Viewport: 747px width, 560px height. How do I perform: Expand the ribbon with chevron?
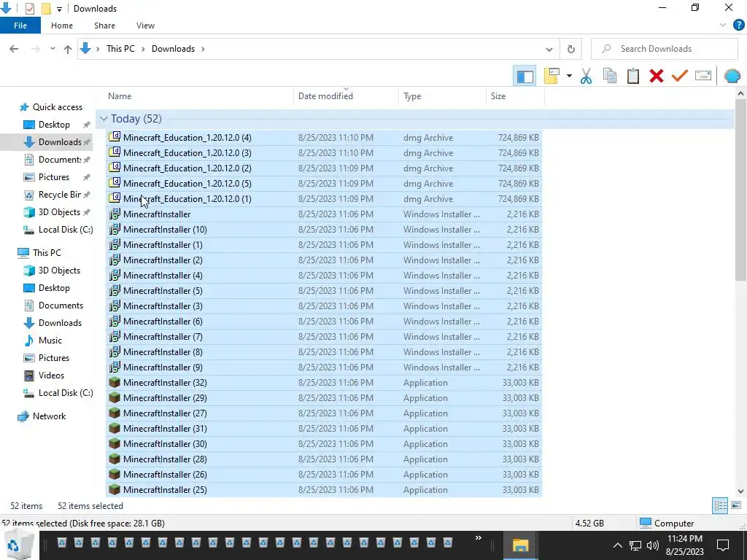(723, 26)
